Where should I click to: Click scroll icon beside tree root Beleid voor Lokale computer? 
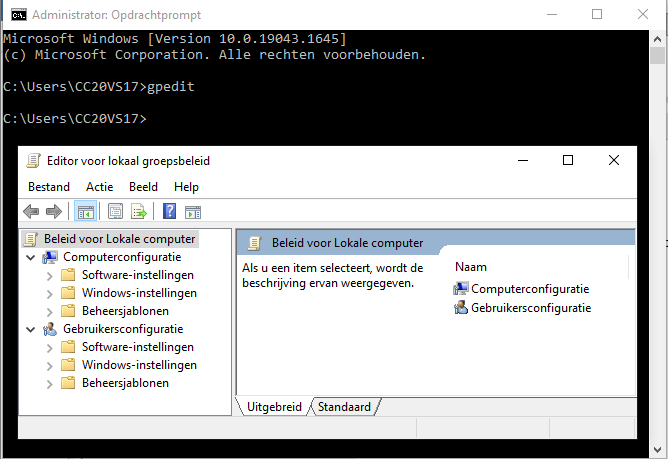(x=31, y=239)
